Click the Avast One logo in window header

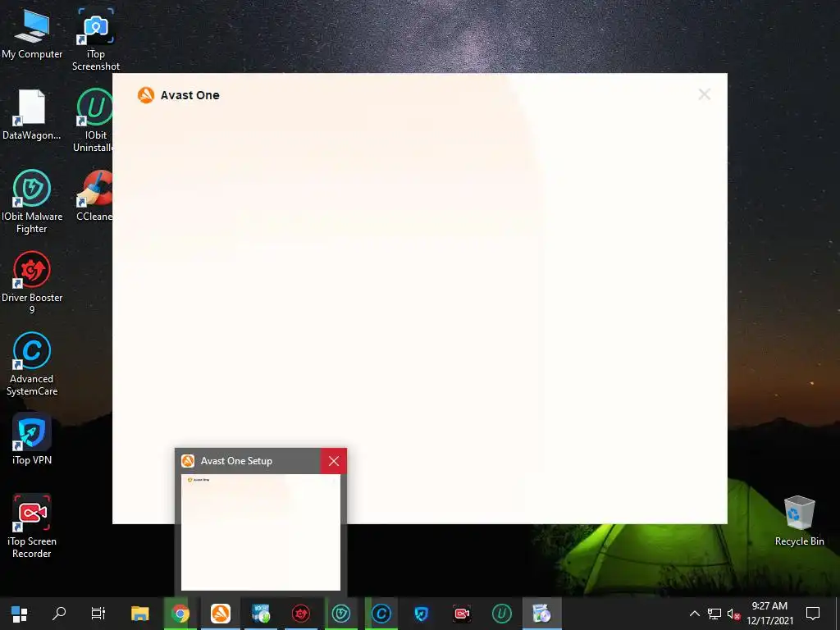(146, 95)
